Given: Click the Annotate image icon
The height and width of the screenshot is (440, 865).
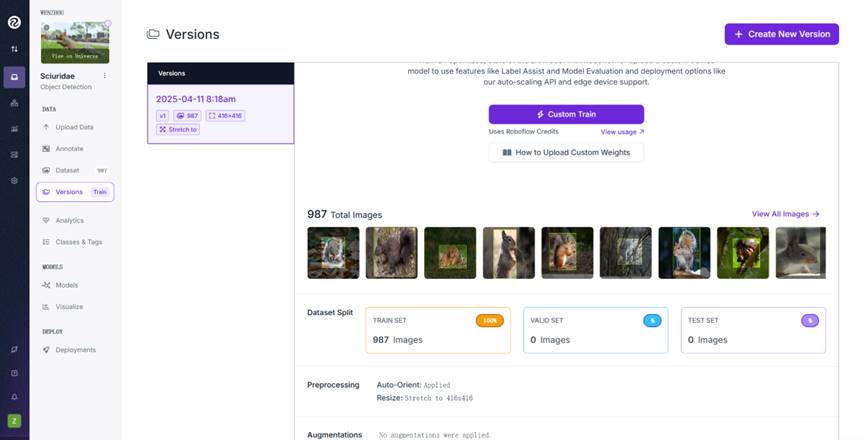Looking at the screenshot, I should [46, 149].
